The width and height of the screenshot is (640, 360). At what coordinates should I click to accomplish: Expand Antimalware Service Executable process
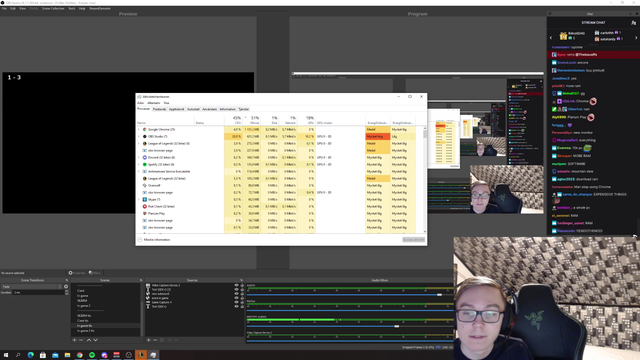[139, 171]
